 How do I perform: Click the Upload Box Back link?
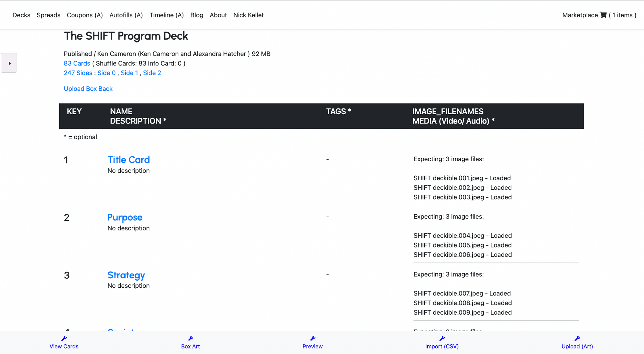88,89
